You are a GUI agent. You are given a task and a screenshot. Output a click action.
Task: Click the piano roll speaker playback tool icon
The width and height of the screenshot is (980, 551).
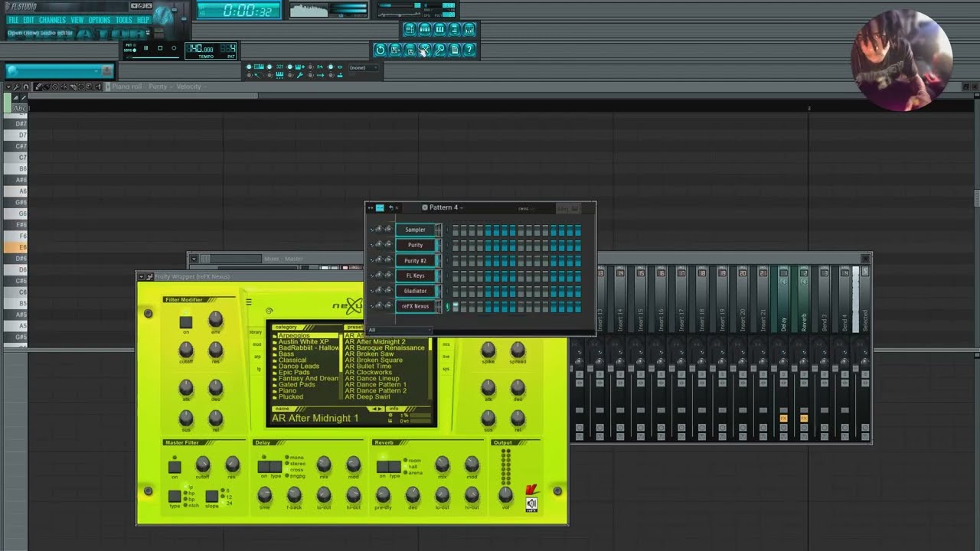[x=99, y=86]
